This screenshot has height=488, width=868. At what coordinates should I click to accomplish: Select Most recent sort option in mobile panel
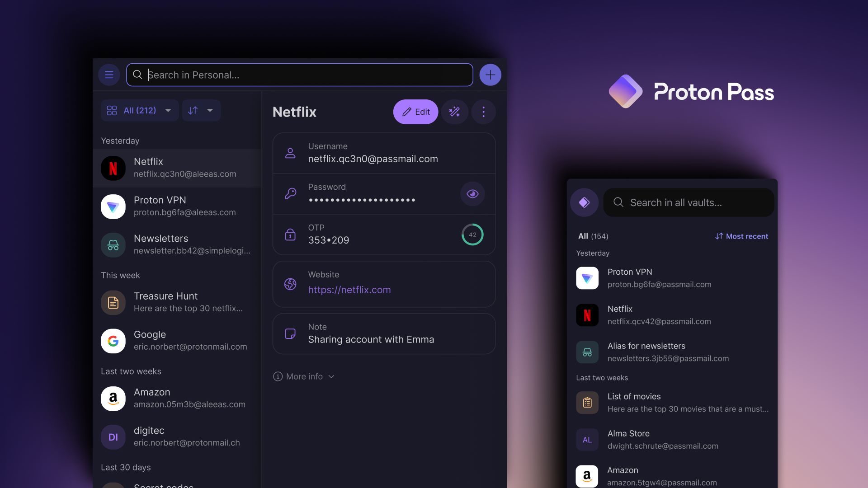(741, 236)
